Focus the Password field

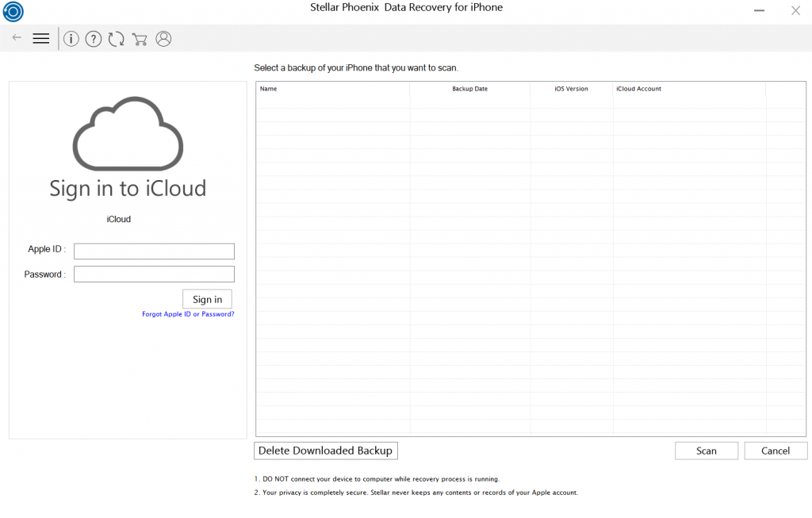coord(154,274)
